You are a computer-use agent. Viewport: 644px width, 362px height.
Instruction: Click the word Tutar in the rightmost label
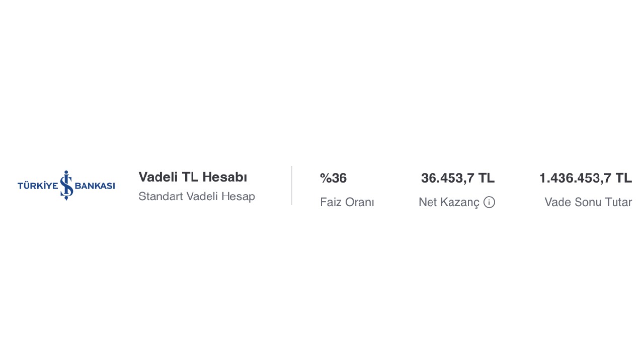pyautogui.click(x=618, y=202)
